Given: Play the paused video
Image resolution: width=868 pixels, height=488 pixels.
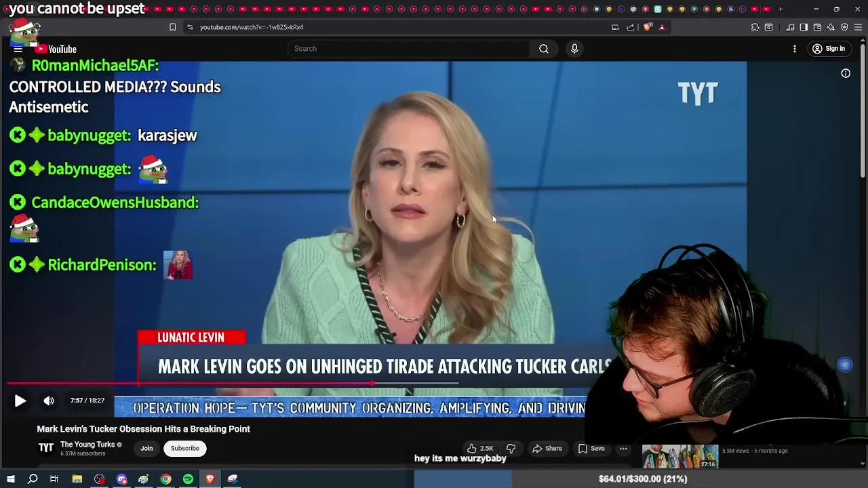Looking at the screenshot, I should [20, 401].
